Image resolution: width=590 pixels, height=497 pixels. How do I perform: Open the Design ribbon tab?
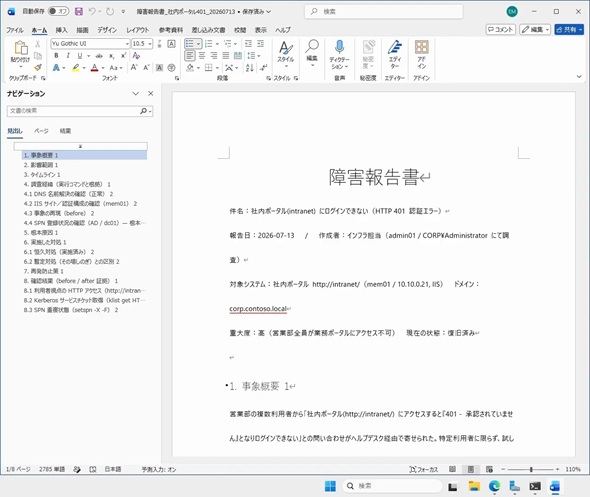107,30
